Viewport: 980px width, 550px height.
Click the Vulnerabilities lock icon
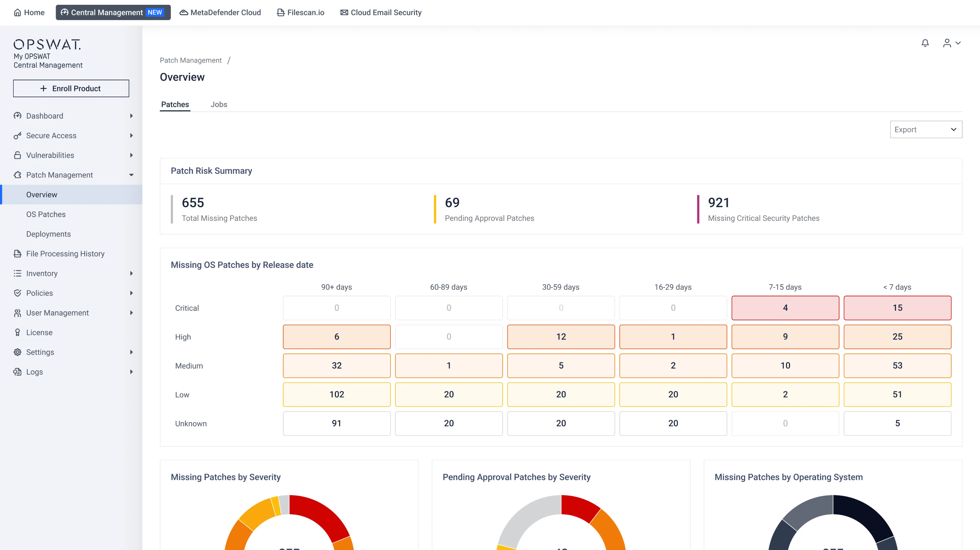[17, 155]
